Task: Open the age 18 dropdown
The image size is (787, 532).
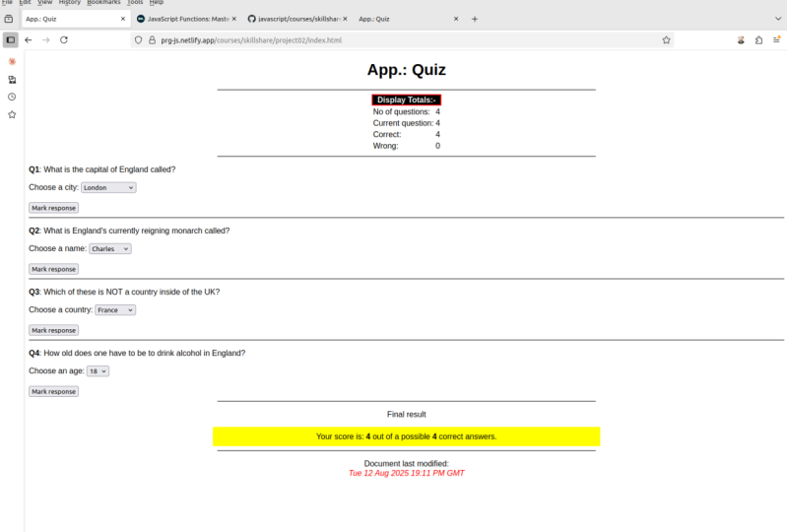Action: point(98,371)
